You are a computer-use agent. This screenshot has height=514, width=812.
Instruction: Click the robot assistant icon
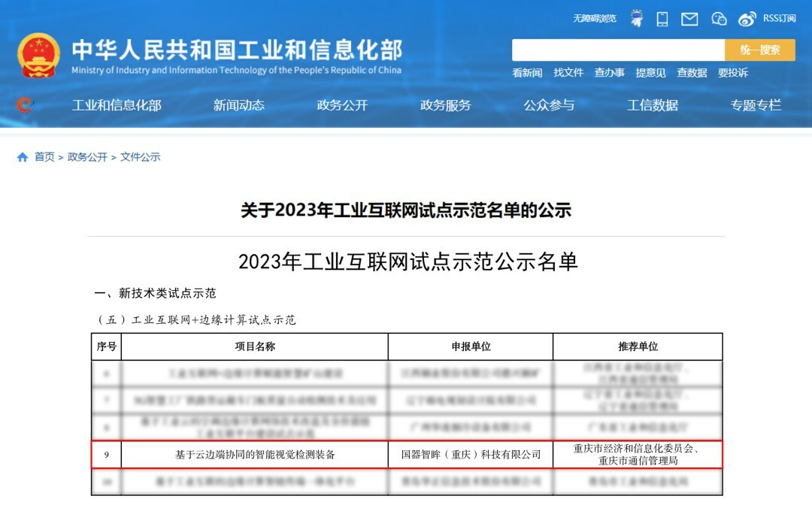click(x=637, y=19)
